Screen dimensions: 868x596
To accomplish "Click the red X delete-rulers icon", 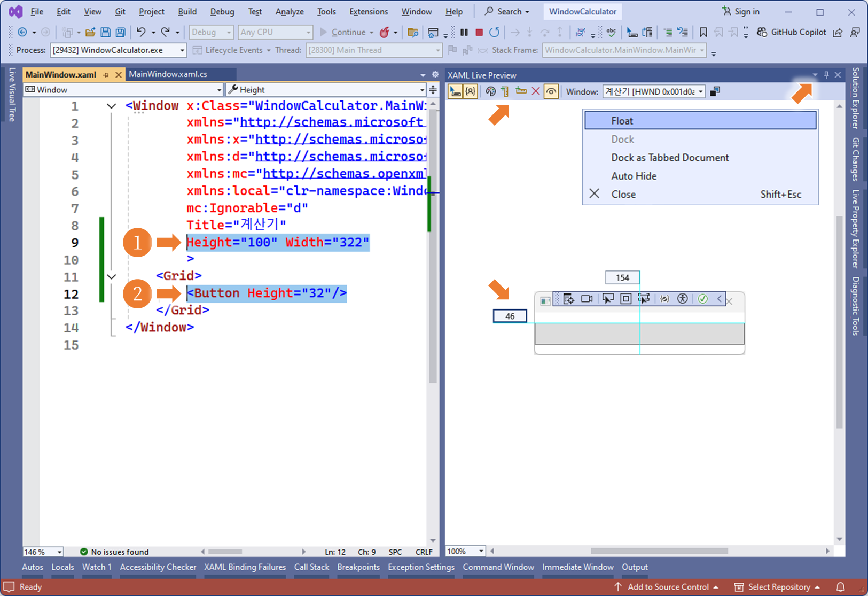I will (536, 91).
